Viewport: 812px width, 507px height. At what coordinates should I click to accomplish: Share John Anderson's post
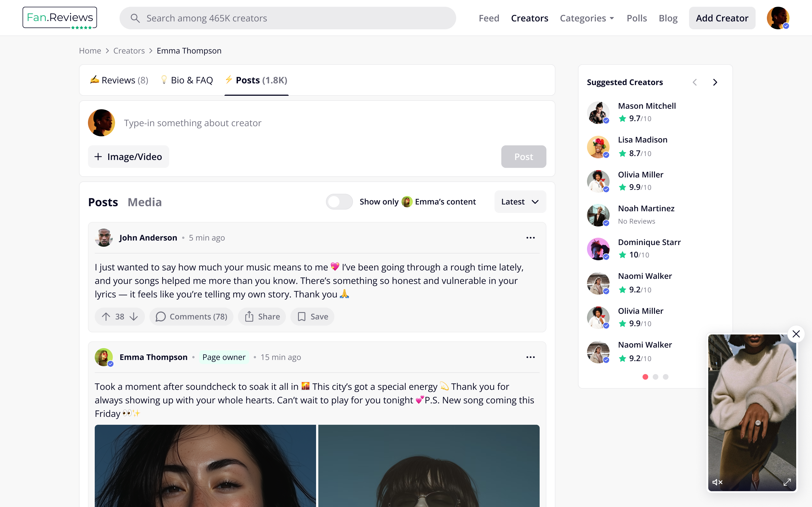point(262,316)
